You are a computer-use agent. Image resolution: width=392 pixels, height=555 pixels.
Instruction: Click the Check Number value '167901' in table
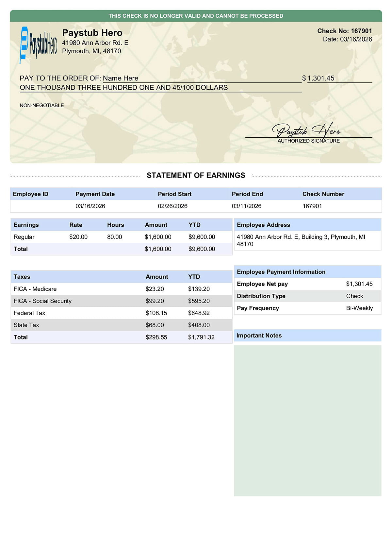312,206
